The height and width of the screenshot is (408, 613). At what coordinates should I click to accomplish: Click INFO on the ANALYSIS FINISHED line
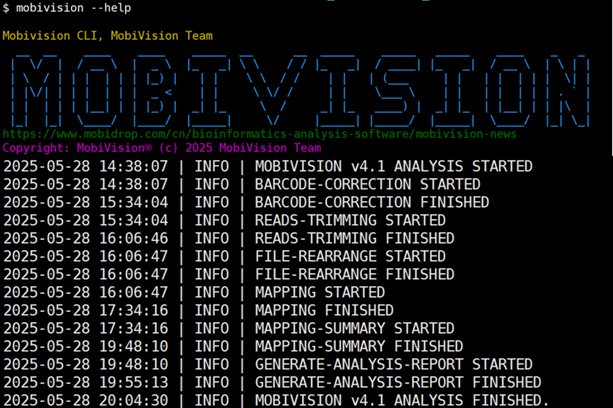click(212, 400)
